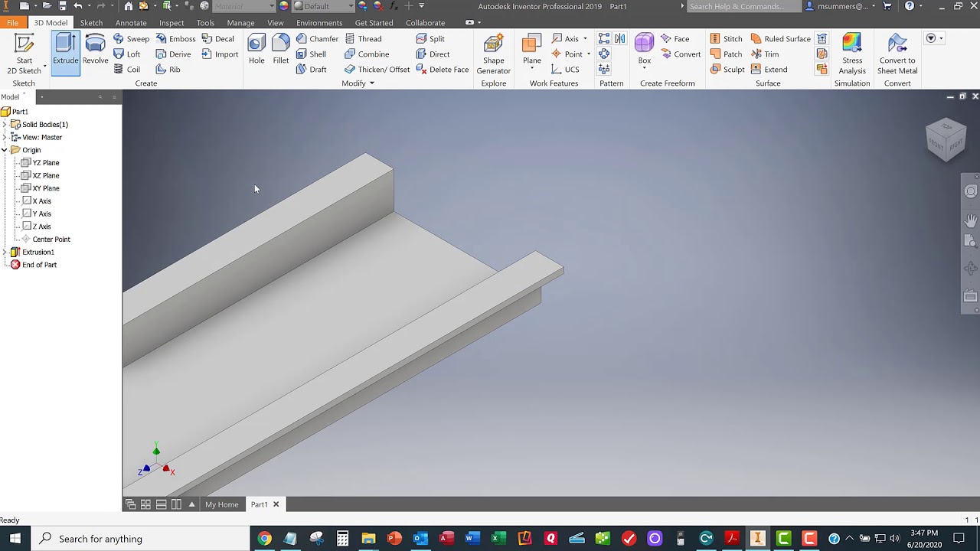The height and width of the screenshot is (551, 980).
Task: Use the Thread tool
Action: (x=363, y=39)
